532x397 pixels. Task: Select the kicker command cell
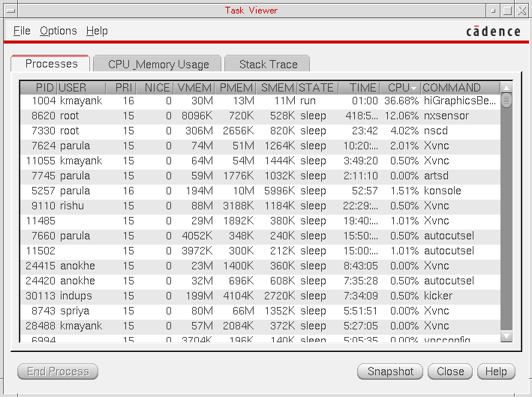(x=438, y=296)
